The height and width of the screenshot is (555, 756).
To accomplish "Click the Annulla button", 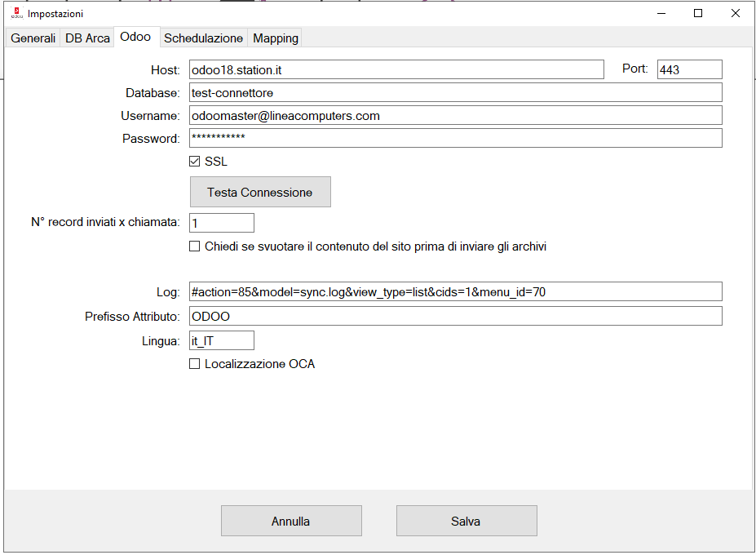I will 291,521.
